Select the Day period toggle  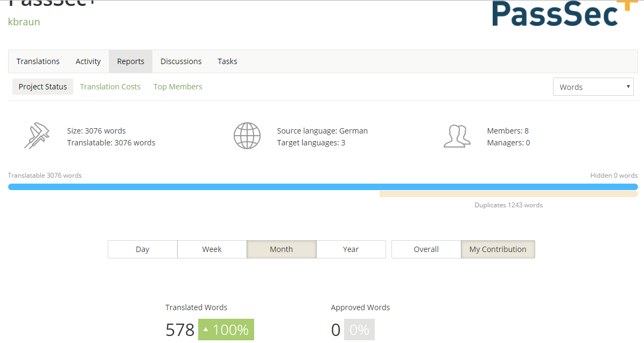(x=143, y=249)
